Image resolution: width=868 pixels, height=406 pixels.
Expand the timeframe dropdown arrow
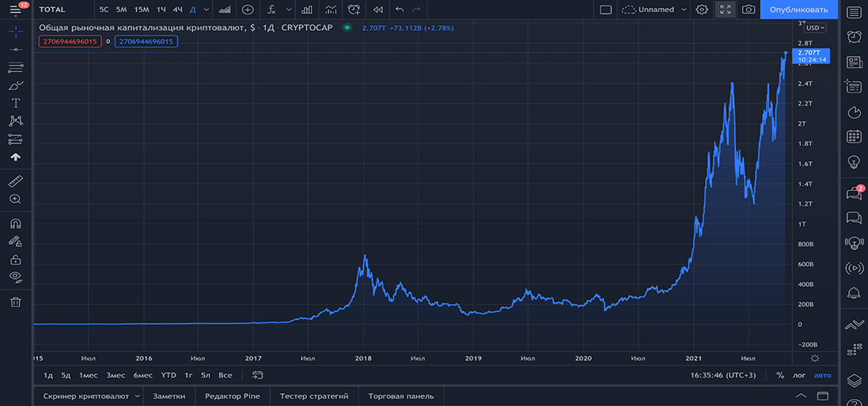pos(207,9)
